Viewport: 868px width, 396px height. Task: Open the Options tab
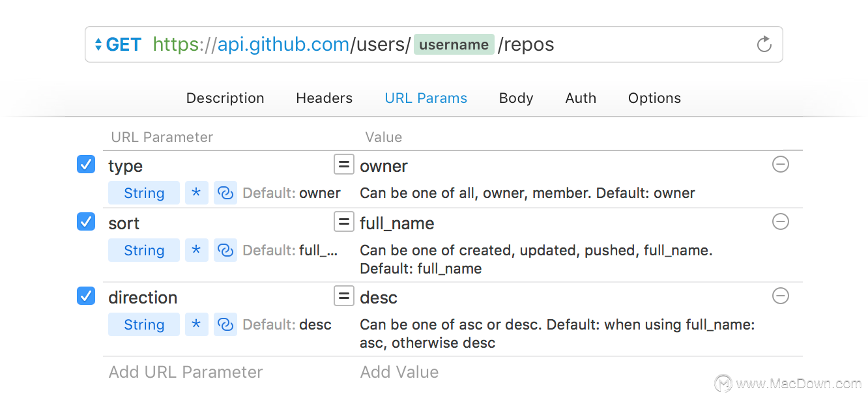coord(654,98)
